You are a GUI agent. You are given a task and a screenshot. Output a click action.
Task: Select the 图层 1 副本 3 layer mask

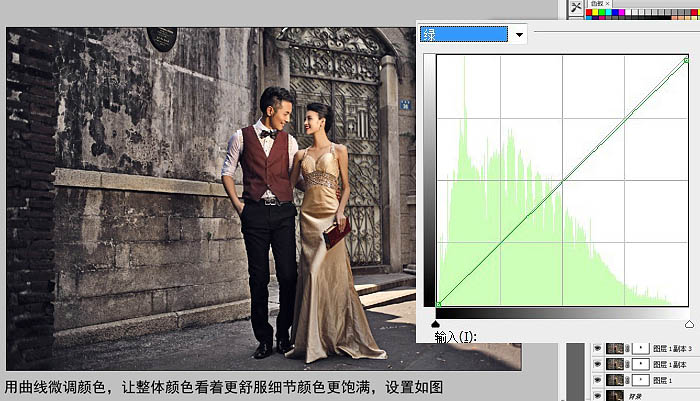click(638, 348)
